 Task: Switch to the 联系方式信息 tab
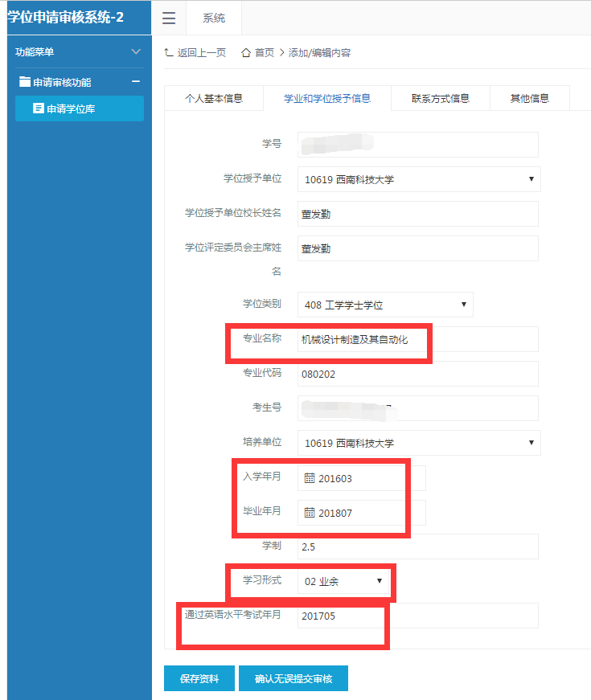(440, 99)
